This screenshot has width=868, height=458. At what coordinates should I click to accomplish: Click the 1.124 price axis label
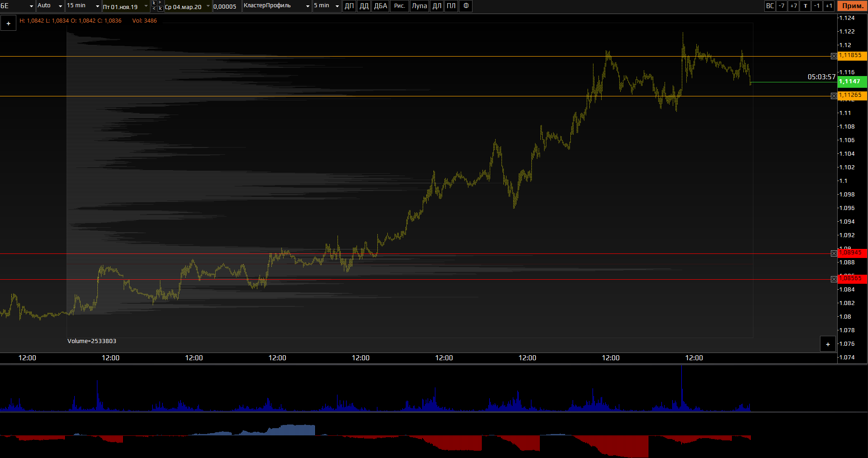tap(847, 18)
